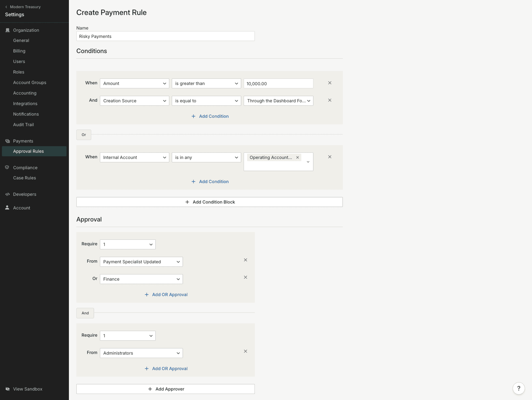The height and width of the screenshot is (400, 532).
Task: Click the View Sandbox eye icon
Action: [x=7, y=389]
